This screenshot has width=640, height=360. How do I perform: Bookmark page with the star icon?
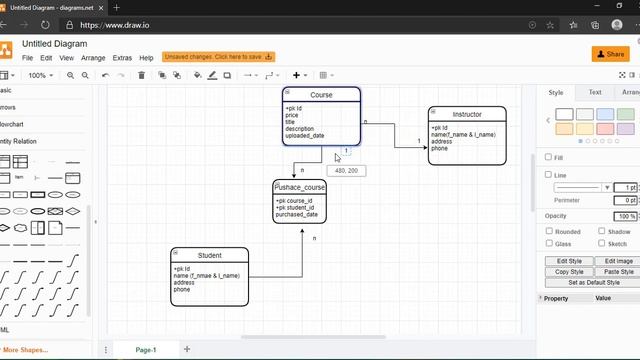click(550, 25)
